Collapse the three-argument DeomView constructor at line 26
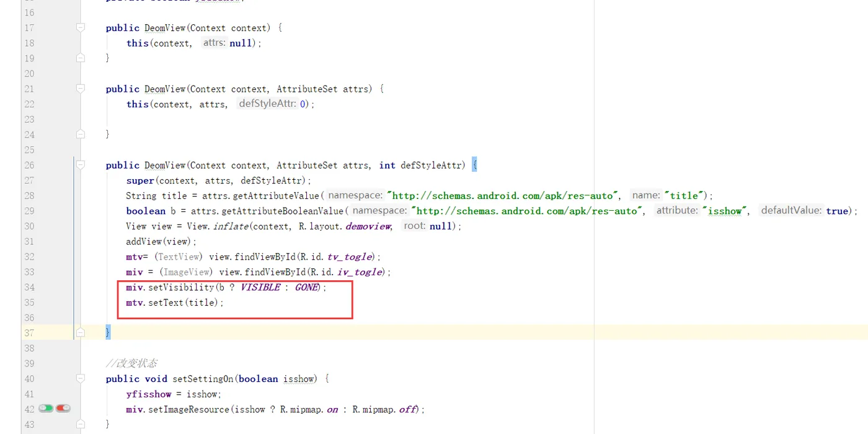 click(x=80, y=165)
